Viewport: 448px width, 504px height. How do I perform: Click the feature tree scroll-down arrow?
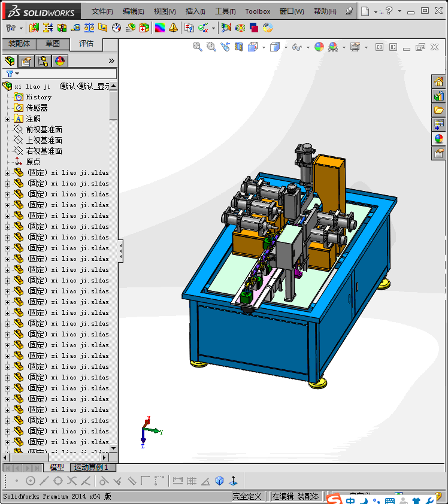113,448
